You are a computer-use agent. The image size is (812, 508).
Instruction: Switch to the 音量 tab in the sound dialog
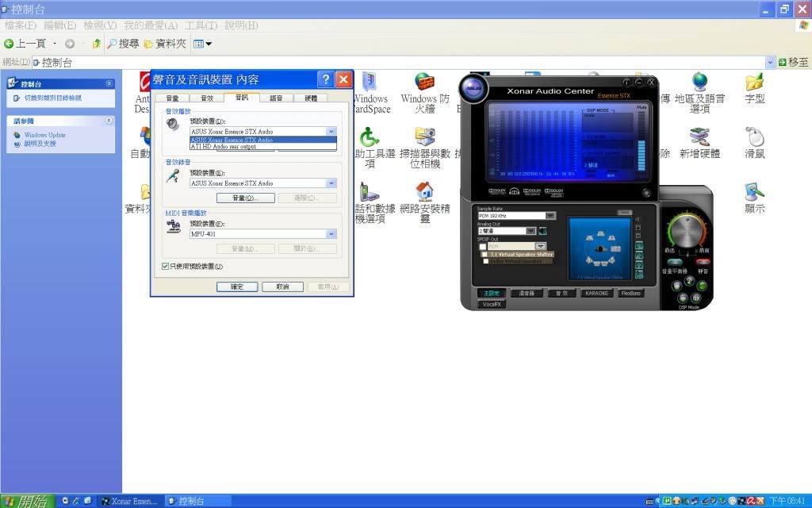(x=172, y=98)
